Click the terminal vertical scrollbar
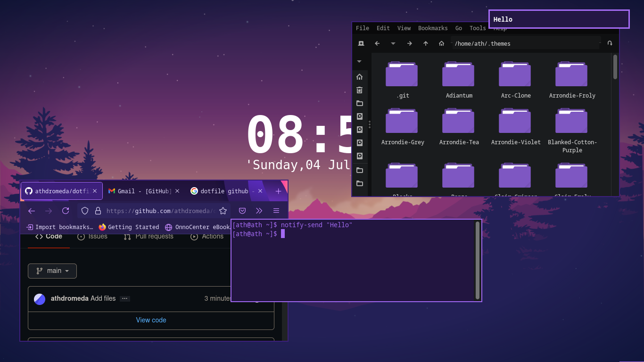The height and width of the screenshot is (362, 644). [478, 260]
